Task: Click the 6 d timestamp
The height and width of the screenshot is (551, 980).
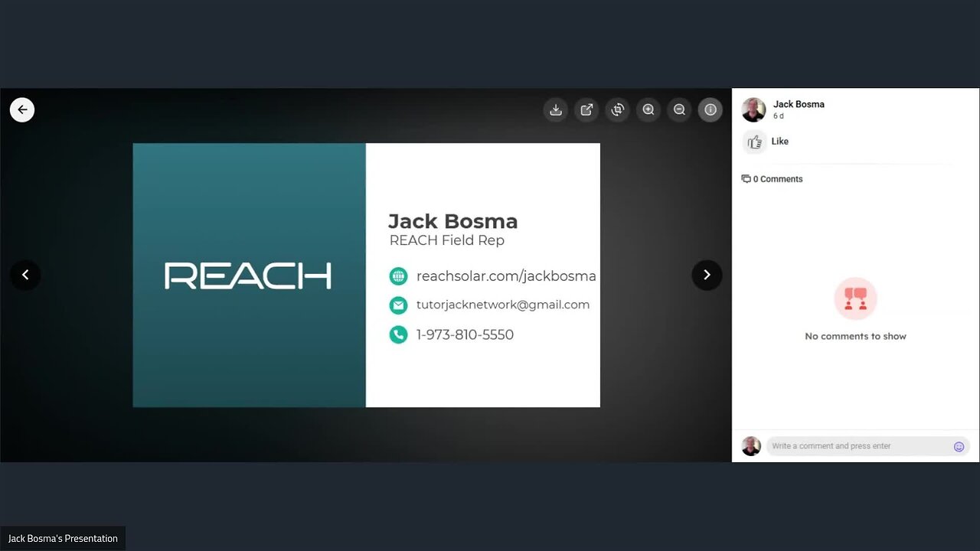Action: click(778, 116)
